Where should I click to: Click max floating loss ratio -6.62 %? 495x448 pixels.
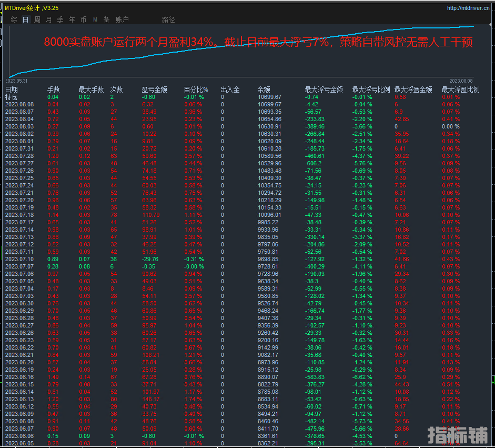pyautogui.click(x=362, y=377)
